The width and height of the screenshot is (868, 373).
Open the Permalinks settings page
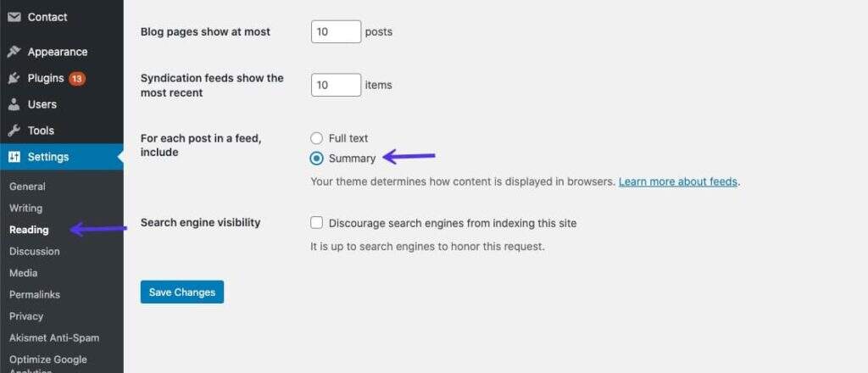click(x=35, y=294)
